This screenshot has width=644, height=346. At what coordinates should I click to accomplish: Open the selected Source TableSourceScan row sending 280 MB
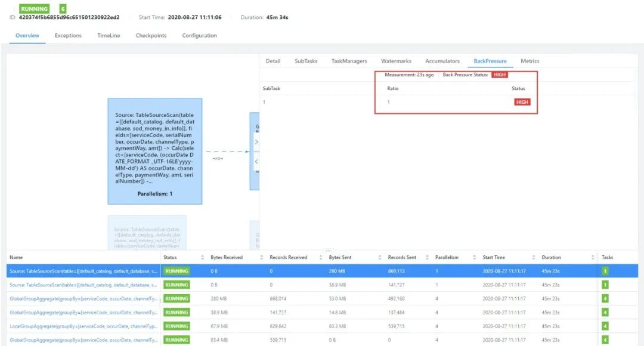coord(83,271)
